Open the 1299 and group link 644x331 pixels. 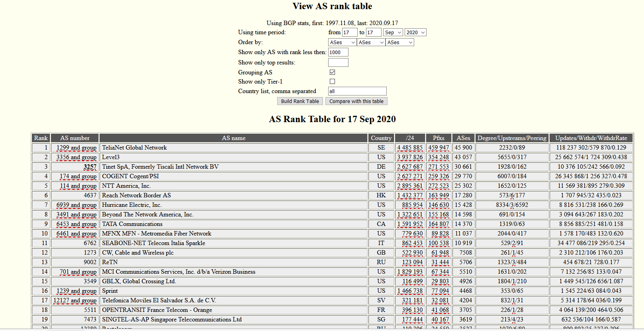76,148
